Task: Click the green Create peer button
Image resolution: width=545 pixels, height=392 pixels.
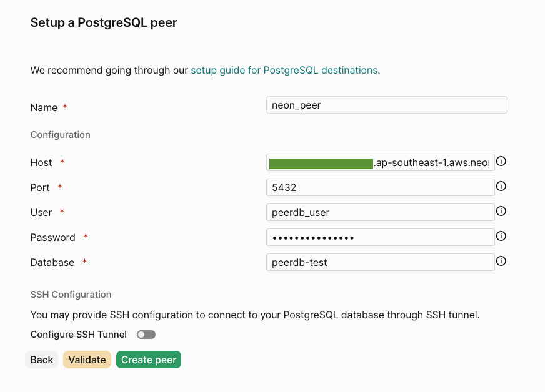Action: coord(148,360)
